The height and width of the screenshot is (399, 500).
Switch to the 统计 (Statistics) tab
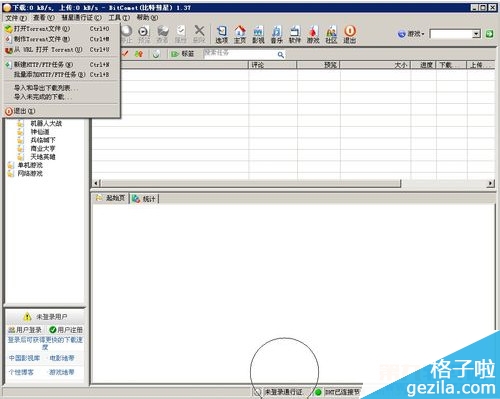click(x=144, y=199)
